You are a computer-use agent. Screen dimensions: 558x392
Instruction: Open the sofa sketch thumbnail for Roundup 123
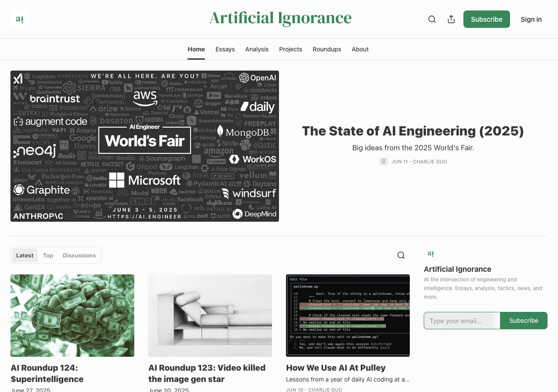(x=210, y=315)
